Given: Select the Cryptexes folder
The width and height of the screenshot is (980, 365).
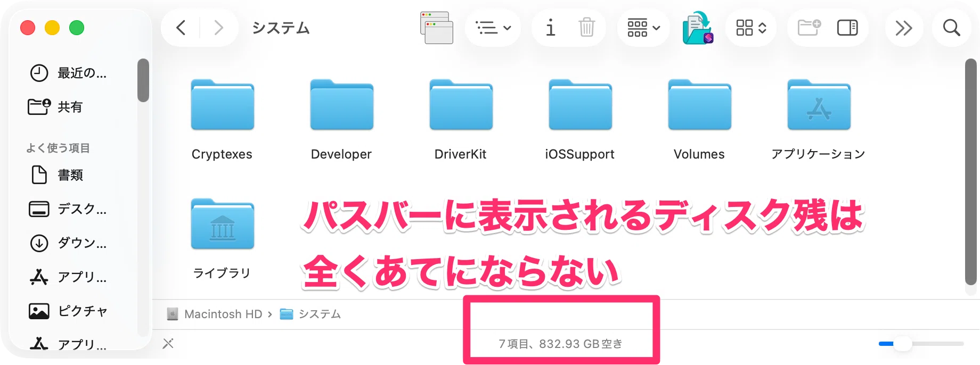Looking at the screenshot, I should pos(223,105).
